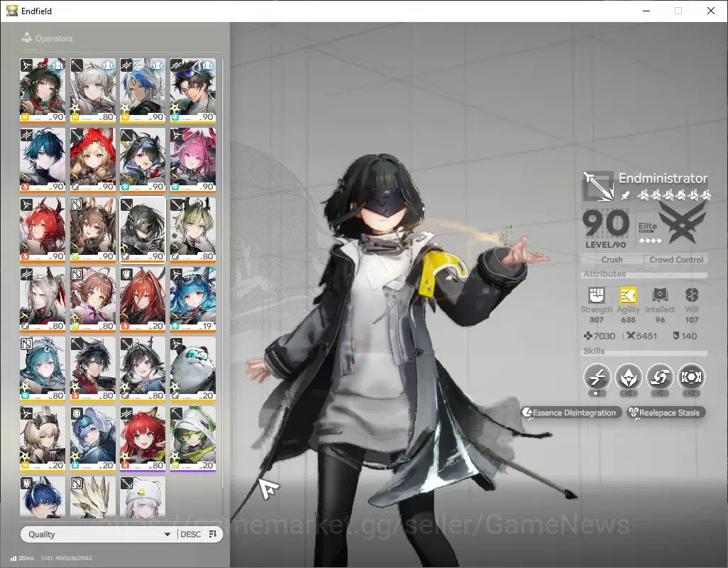Select grey-haired girl operator in top row, level 80
The height and width of the screenshot is (568, 728).
[92, 91]
